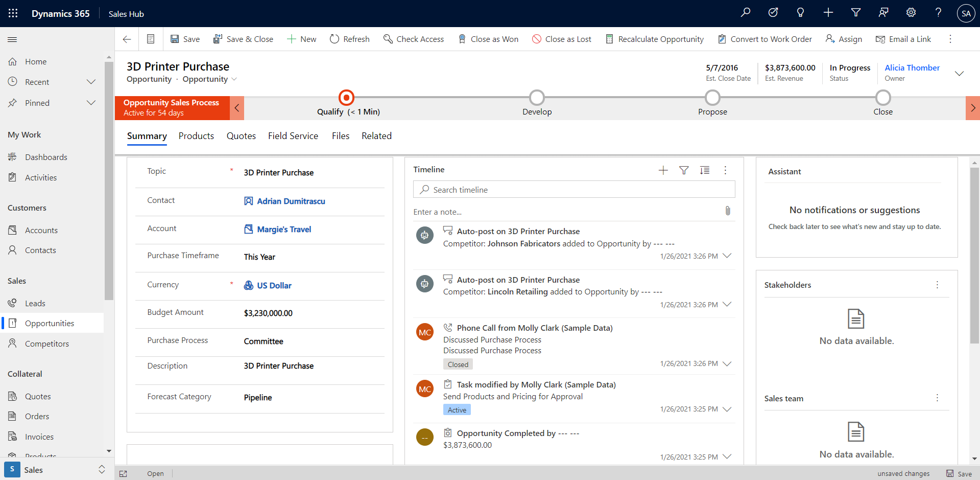The width and height of the screenshot is (980, 480).
Task: Click Check Access
Action: point(414,39)
